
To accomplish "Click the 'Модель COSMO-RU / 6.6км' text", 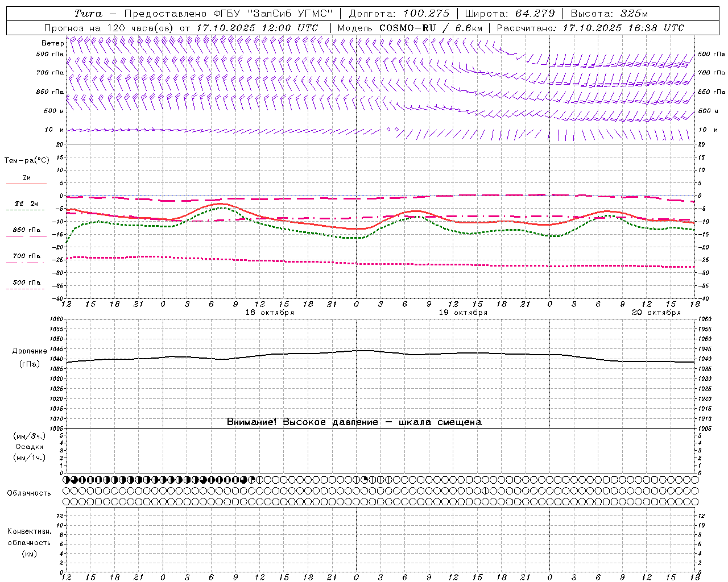I will (410, 28).
